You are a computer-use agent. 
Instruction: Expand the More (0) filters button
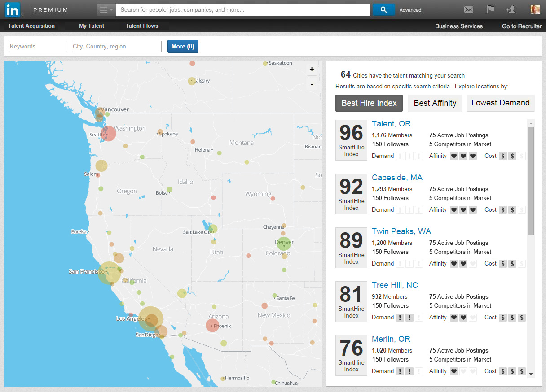point(183,46)
